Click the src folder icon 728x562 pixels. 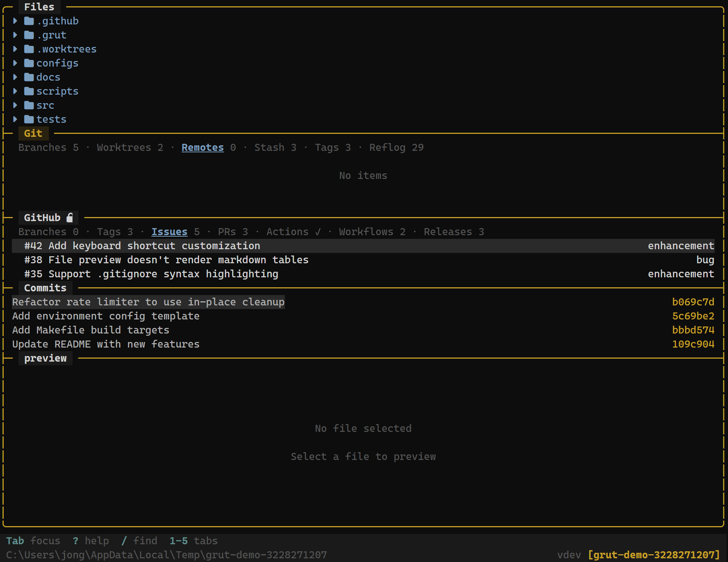click(x=29, y=105)
